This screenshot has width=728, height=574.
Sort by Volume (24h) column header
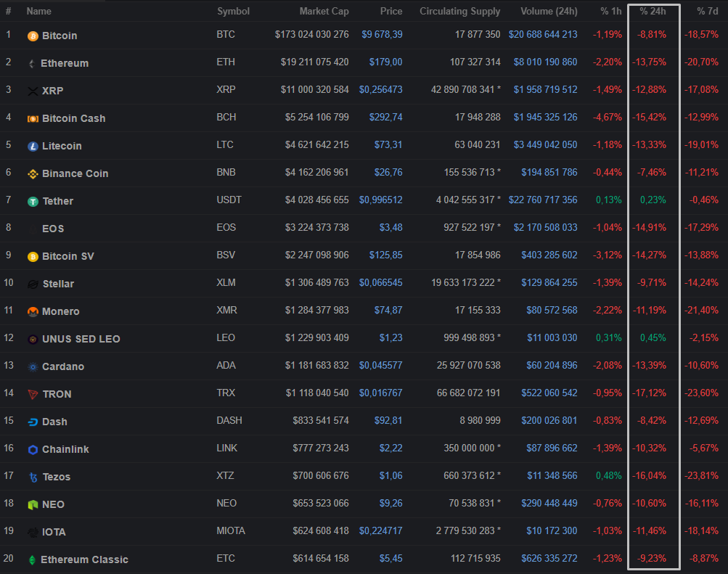[x=549, y=12]
